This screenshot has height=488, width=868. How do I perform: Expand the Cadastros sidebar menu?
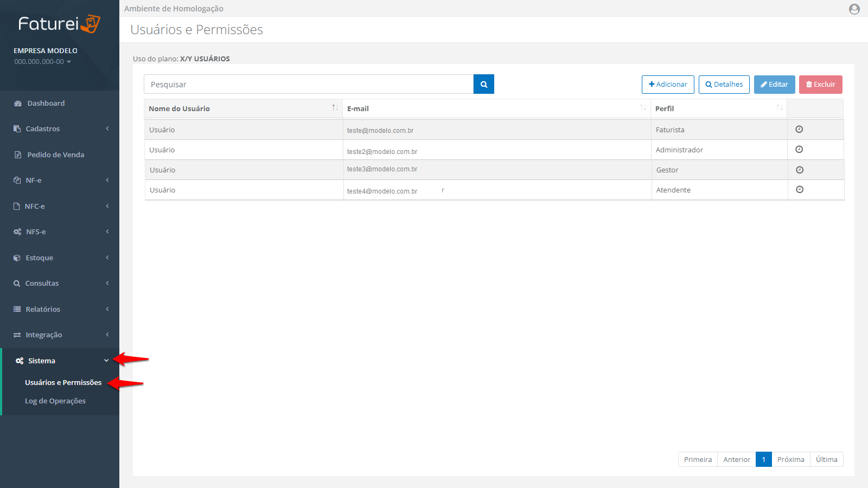(x=60, y=129)
